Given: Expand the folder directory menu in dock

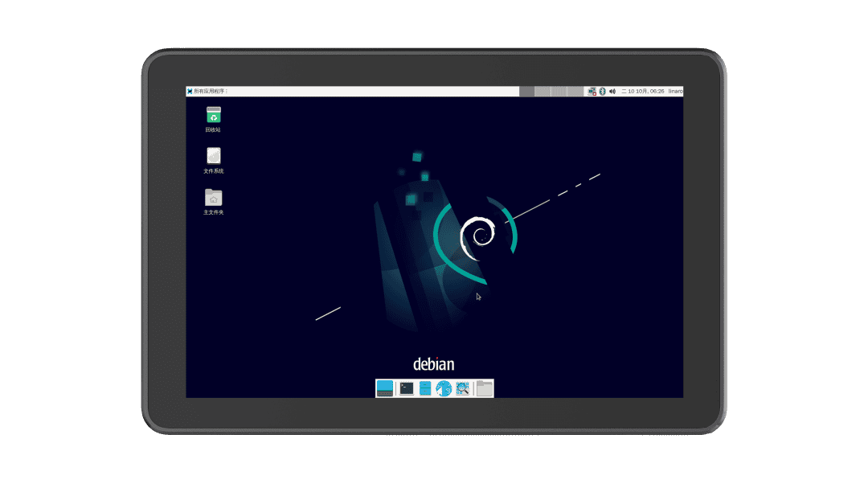Looking at the screenshot, I should (484, 388).
